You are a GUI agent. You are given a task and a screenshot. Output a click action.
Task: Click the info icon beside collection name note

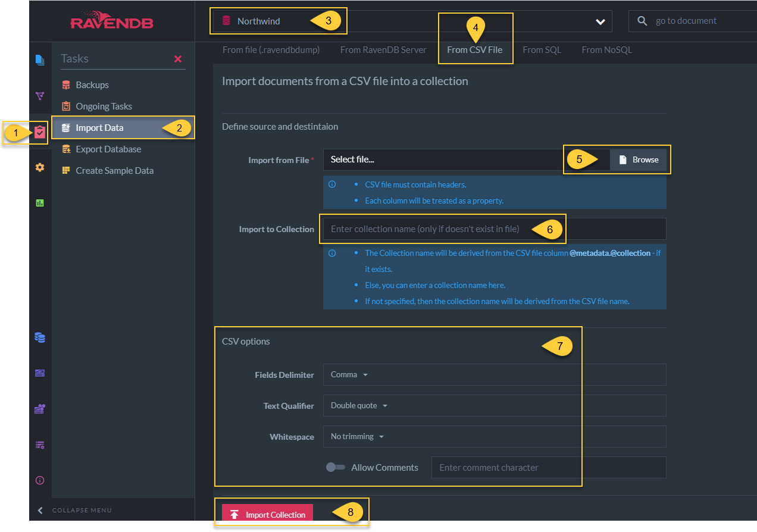(x=332, y=253)
